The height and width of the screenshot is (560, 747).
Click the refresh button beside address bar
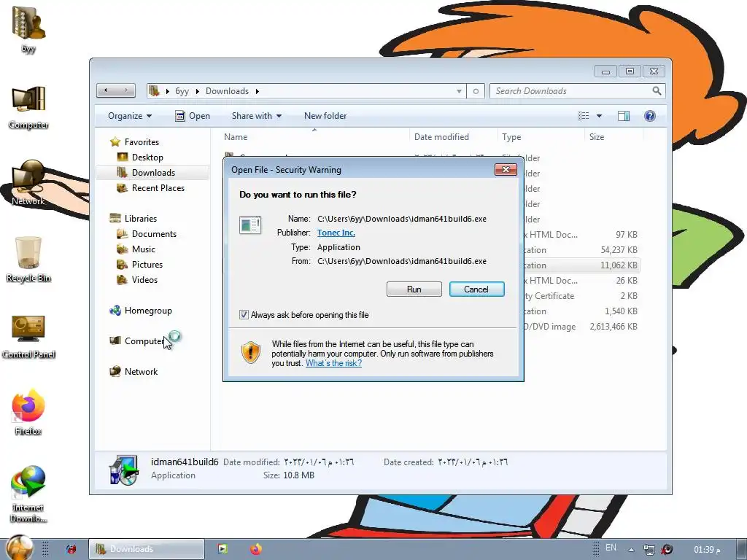pyautogui.click(x=476, y=91)
